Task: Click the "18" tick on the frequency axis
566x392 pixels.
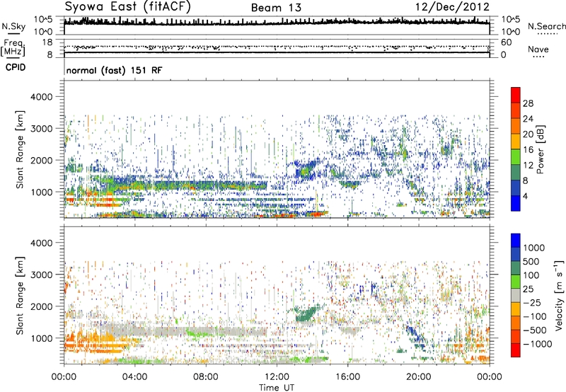Action: click(x=47, y=42)
